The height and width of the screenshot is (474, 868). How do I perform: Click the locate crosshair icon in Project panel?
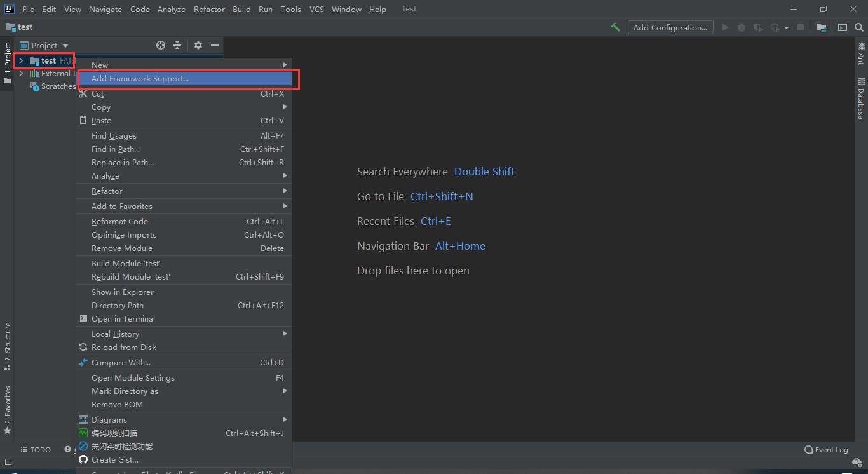[161, 45]
